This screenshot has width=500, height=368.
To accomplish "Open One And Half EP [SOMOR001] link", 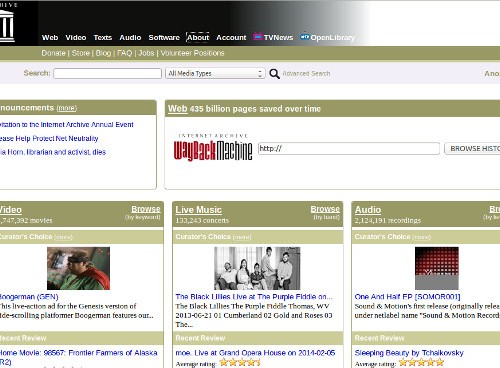I will (x=407, y=297).
